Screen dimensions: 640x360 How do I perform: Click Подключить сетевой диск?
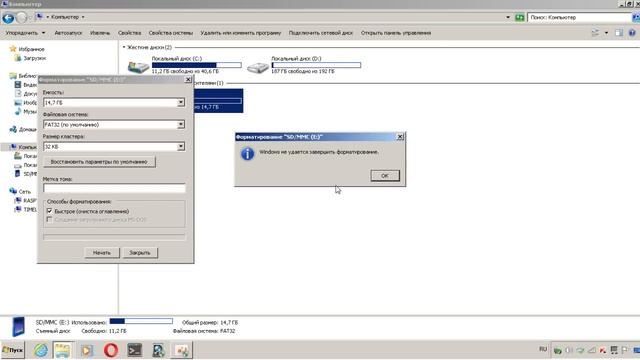coord(320,33)
